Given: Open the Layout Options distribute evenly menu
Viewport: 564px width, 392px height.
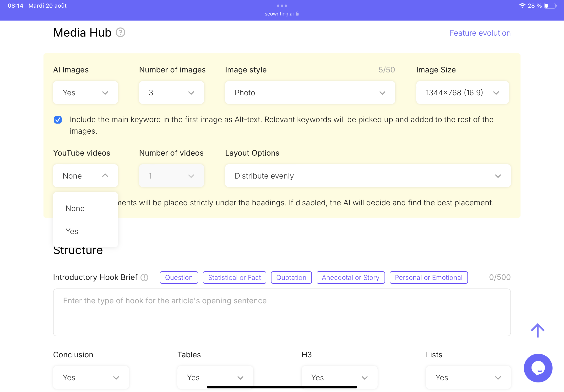Looking at the screenshot, I should click(x=368, y=175).
